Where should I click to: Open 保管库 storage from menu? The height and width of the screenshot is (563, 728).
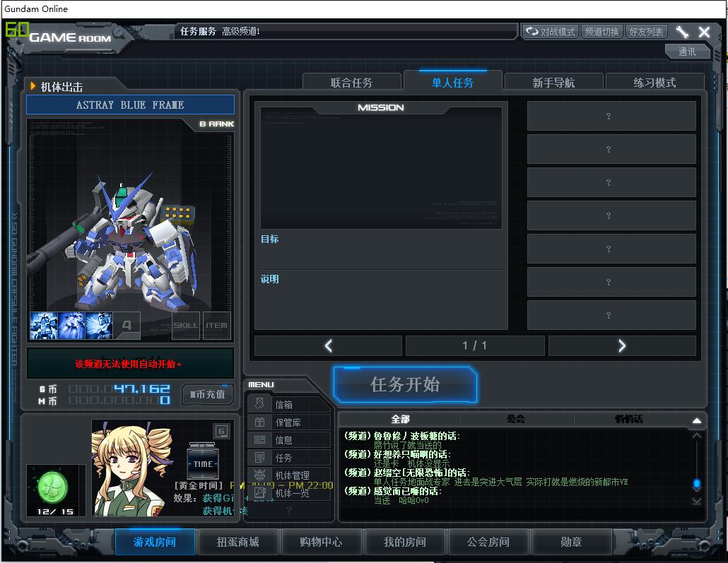(x=289, y=422)
